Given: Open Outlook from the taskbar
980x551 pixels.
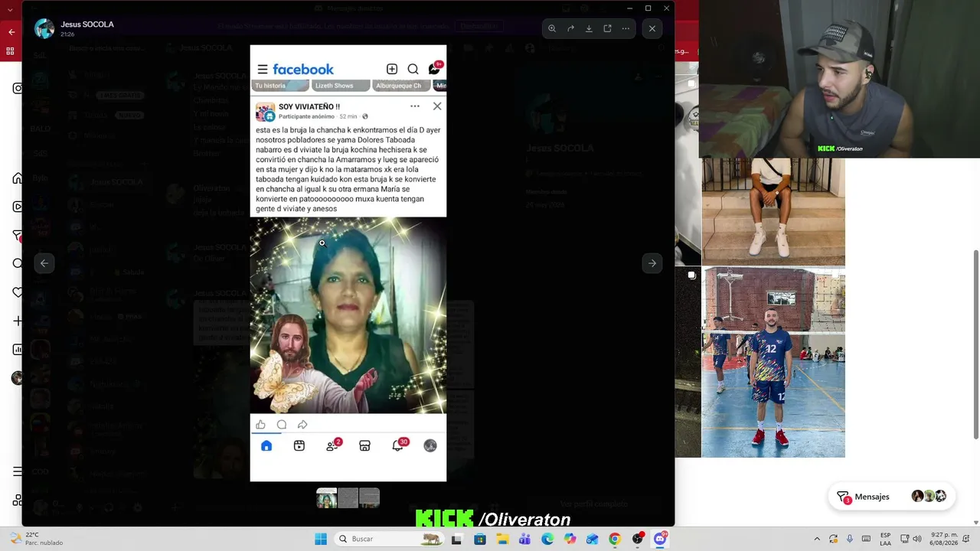Looking at the screenshot, I should pos(592,539).
